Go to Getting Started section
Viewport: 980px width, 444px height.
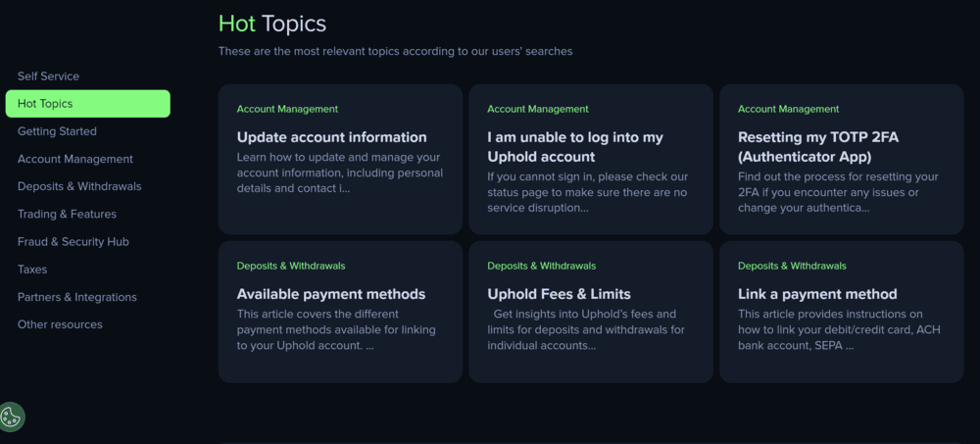[x=57, y=131]
